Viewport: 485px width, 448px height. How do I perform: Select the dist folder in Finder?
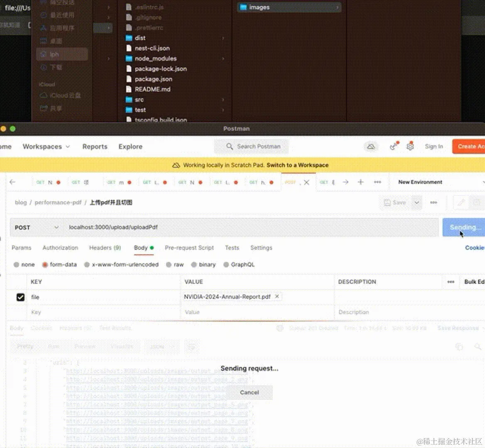click(x=140, y=38)
